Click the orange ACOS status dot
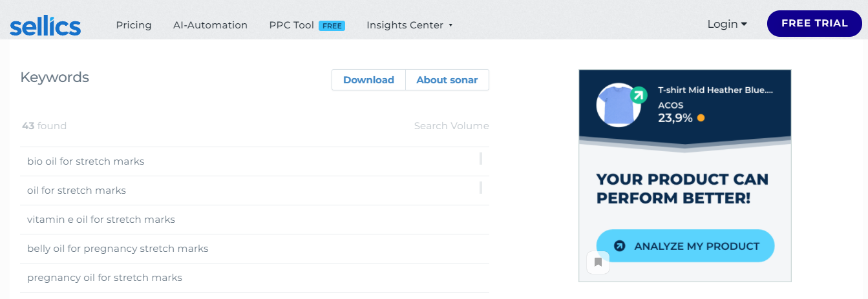Image resolution: width=868 pixels, height=299 pixels. (x=701, y=118)
